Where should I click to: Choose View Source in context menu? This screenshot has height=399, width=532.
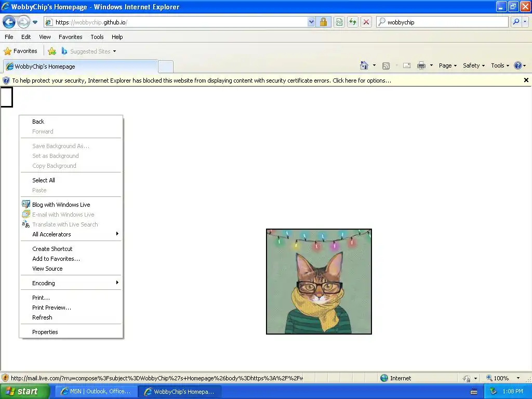(71, 269)
